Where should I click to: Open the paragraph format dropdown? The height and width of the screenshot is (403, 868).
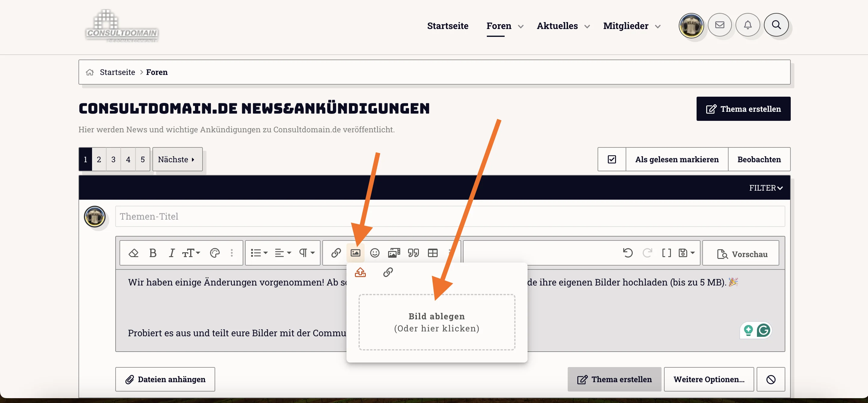(x=307, y=253)
